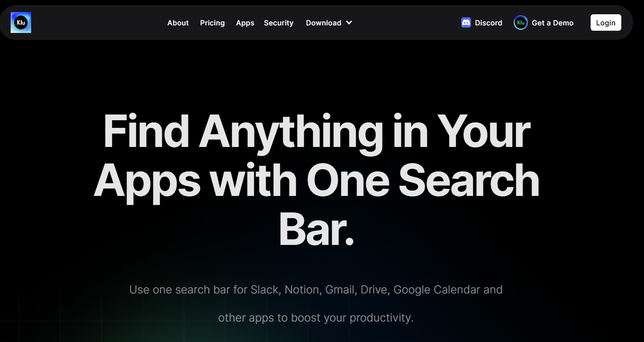Viewport: 644px width, 342px height.
Task: Open the About page
Action: (178, 23)
